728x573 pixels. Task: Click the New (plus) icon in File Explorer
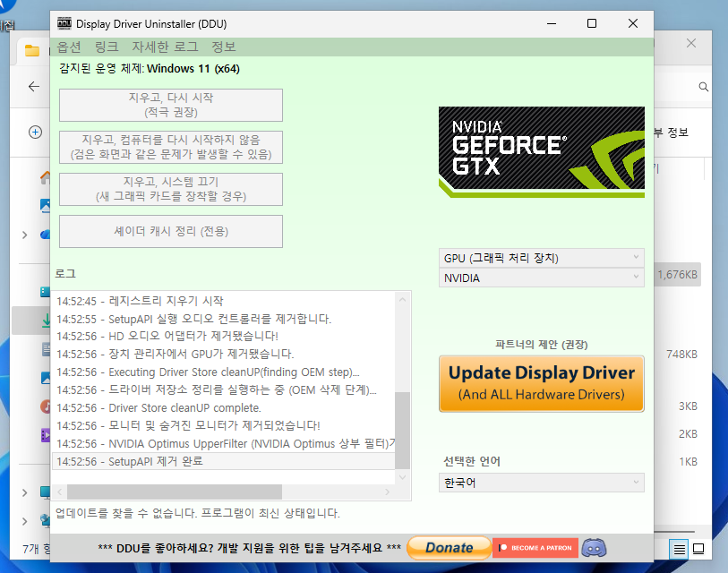(35, 133)
